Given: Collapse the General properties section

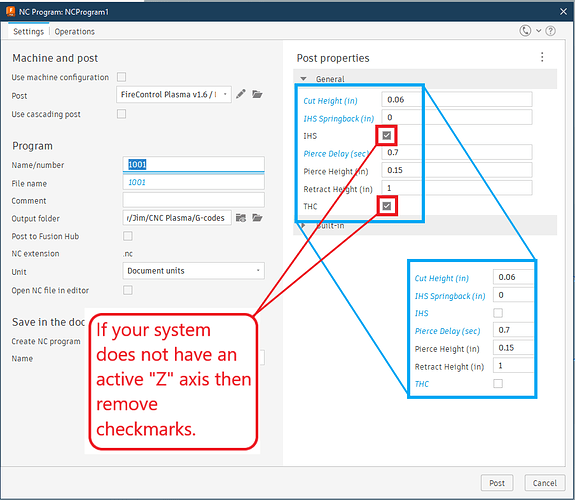Looking at the screenshot, I should pos(303,79).
